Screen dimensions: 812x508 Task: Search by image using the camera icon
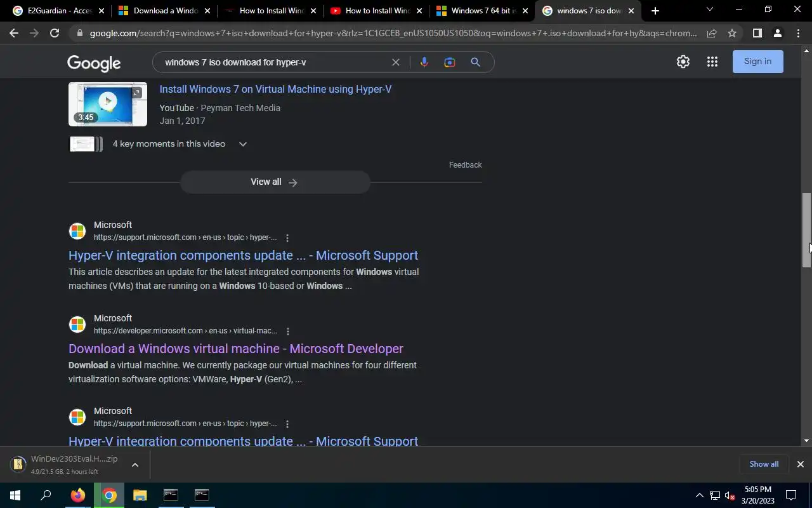point(450,62)
